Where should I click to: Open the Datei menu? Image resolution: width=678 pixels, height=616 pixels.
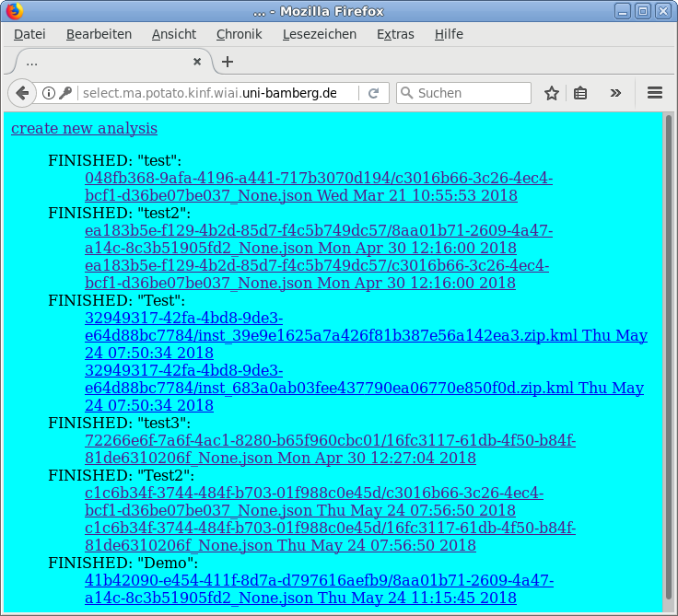click(29, 34)
